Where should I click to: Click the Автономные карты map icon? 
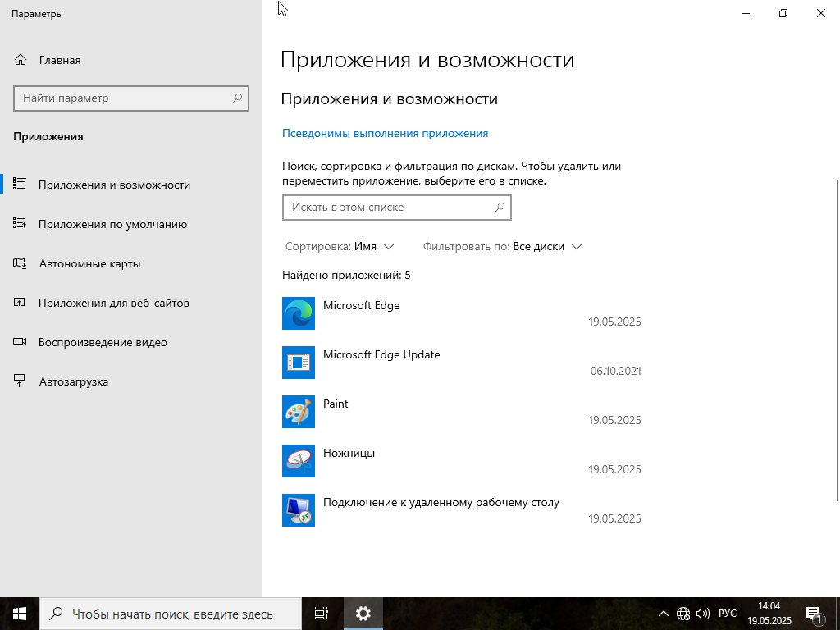[x=20, y=263]
